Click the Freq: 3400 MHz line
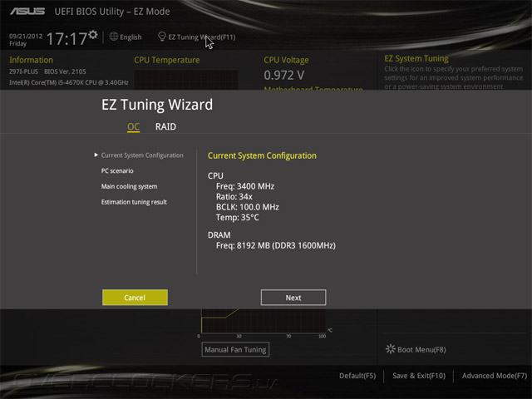 [245, 186]
